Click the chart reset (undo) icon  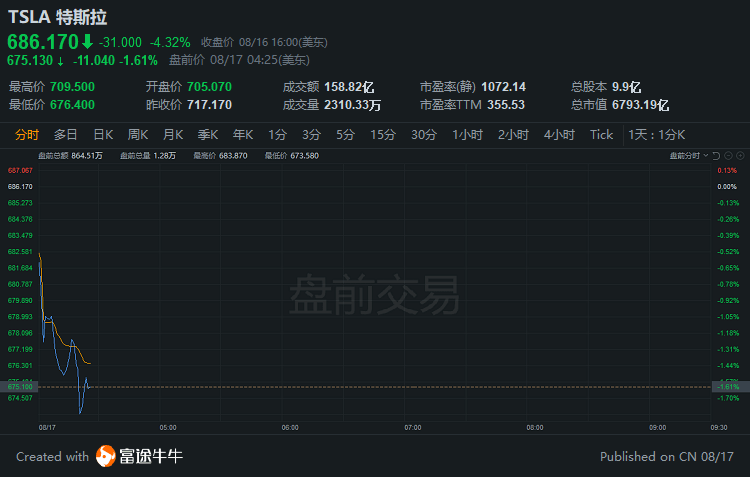click(x=715, y=155)
